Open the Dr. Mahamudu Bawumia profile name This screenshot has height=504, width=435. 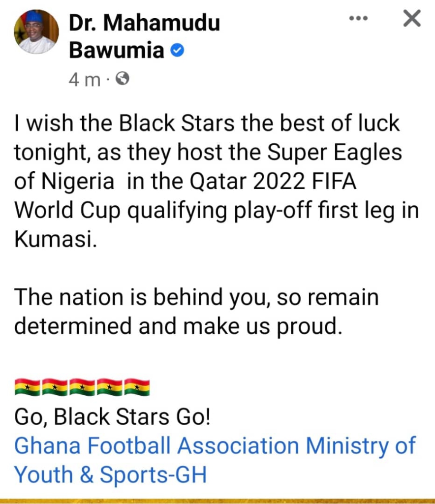click(144, 23)
